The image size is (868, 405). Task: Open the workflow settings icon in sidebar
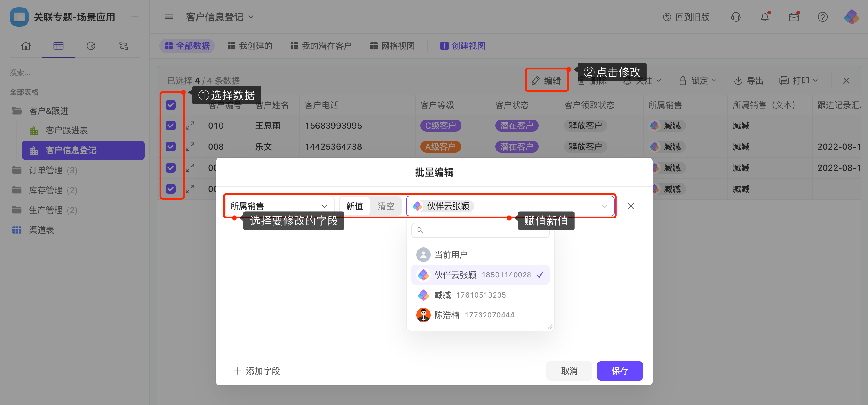tap(124, 46)
